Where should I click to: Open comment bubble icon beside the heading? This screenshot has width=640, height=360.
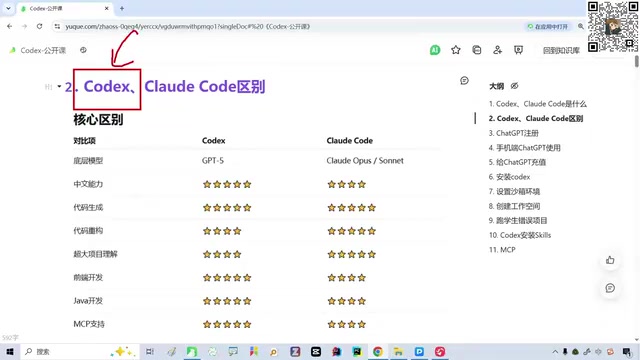point(464,80)
